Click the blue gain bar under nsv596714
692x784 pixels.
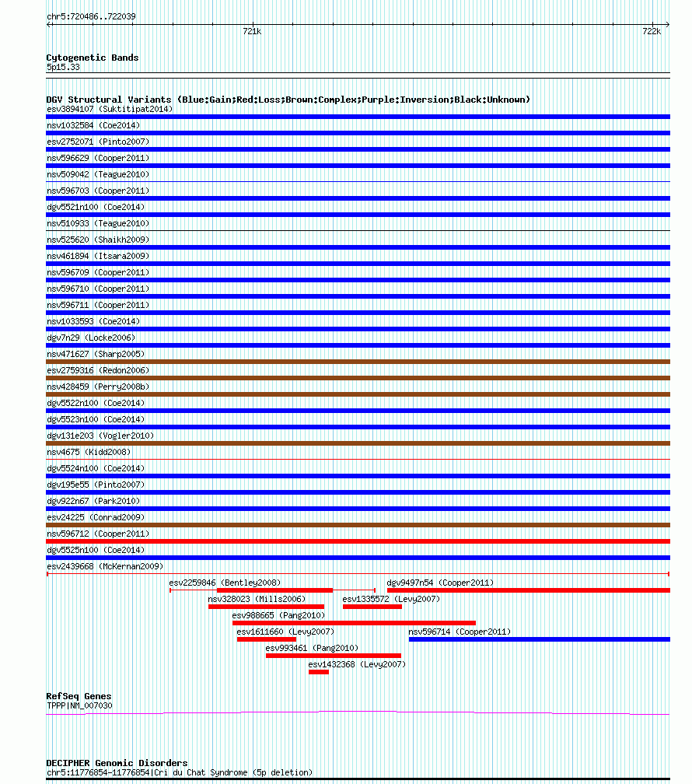[x=539, y=639]
